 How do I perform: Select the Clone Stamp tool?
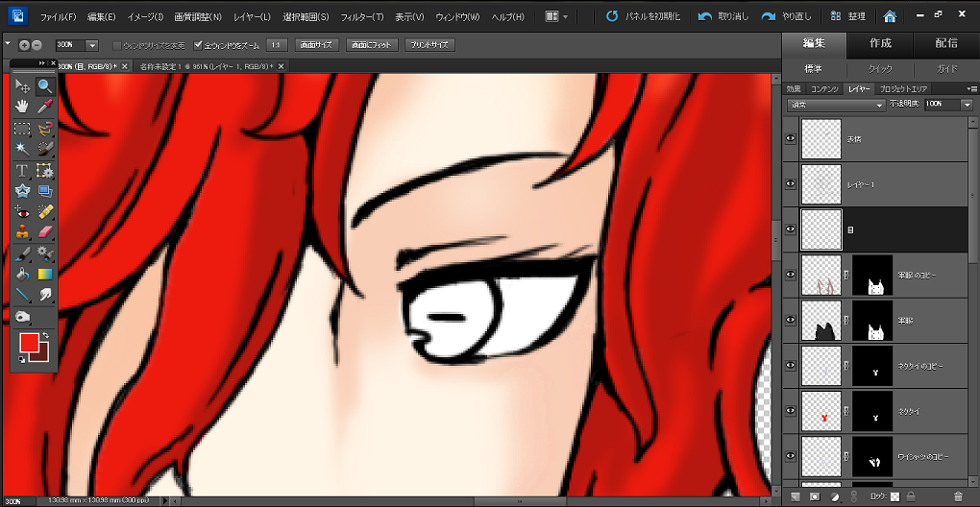tap(22, 232)
